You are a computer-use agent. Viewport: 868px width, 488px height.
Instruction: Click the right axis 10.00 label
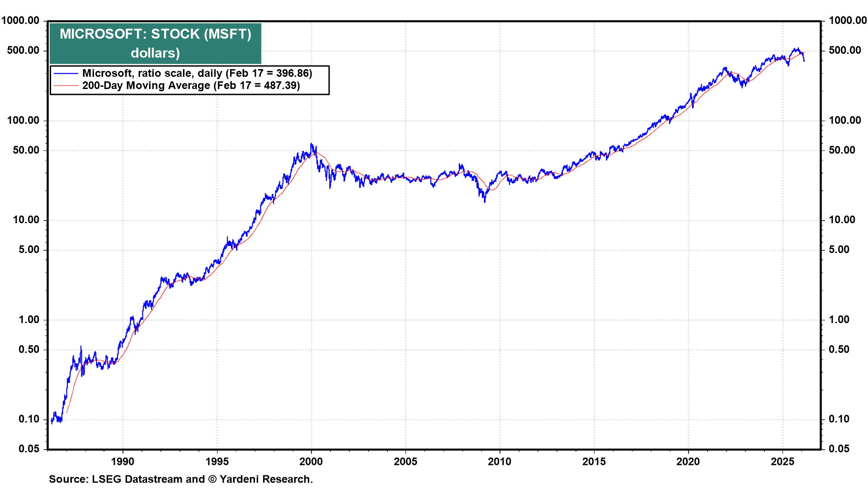pos(842,220)
